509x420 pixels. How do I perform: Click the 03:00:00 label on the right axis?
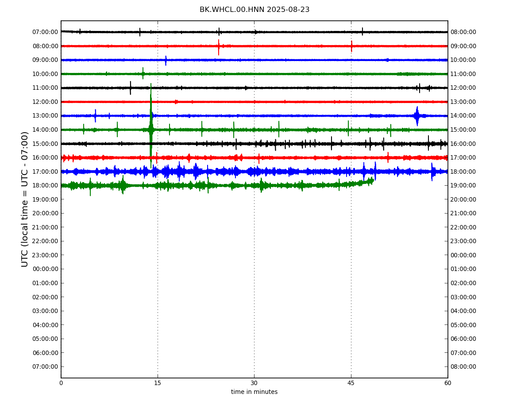tap(463, 297)
